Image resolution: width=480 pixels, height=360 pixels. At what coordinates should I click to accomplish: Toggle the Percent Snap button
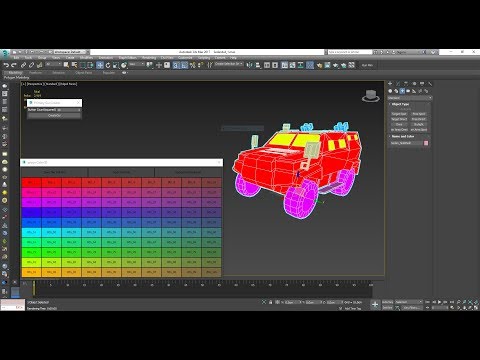[192, 65]
